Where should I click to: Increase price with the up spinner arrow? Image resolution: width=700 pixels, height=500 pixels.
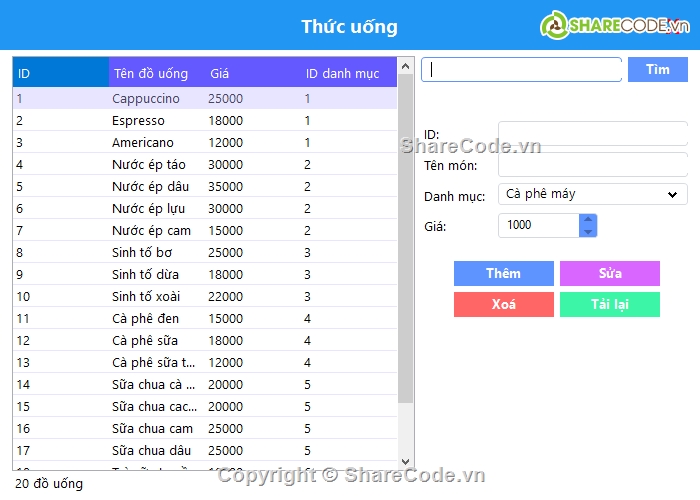click(x=588, y=219)
